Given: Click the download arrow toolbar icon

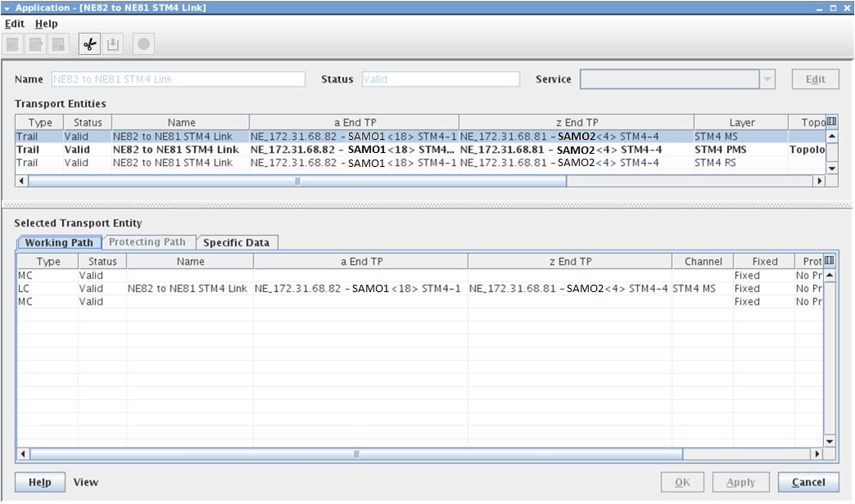Looking at the screenshot, I should tap(113, 44).
